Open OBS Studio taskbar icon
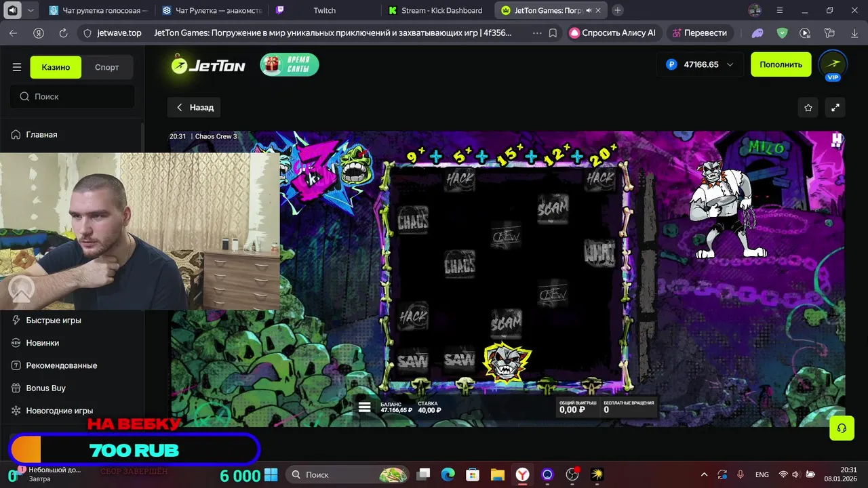 (x=572, y=474)
